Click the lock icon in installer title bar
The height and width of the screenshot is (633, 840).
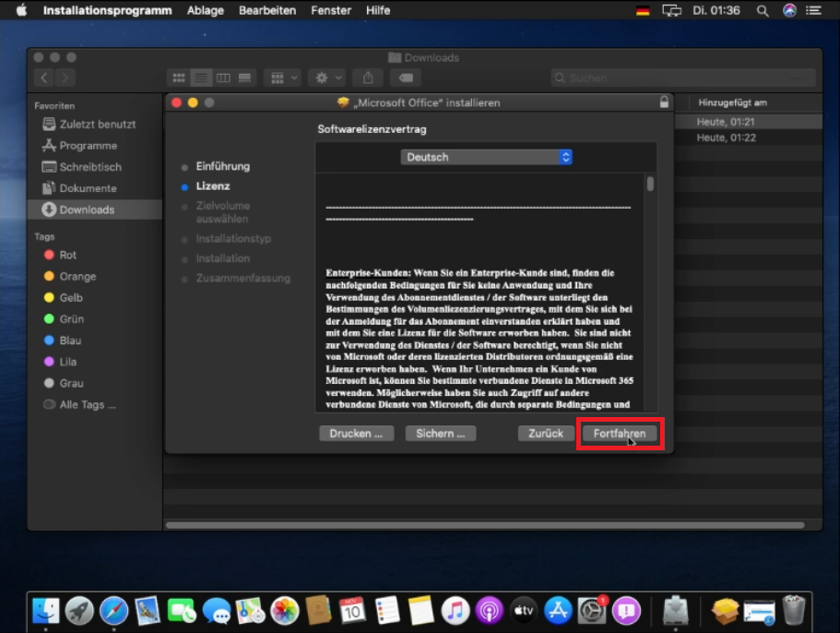[664, 102]
